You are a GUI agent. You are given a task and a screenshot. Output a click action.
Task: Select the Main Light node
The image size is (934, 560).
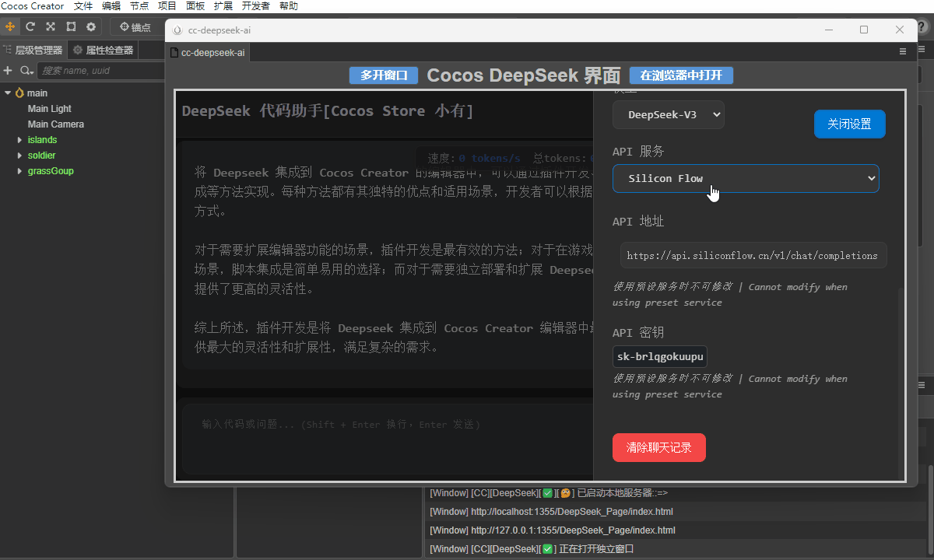pyautogui.click(x=50, y=109)
